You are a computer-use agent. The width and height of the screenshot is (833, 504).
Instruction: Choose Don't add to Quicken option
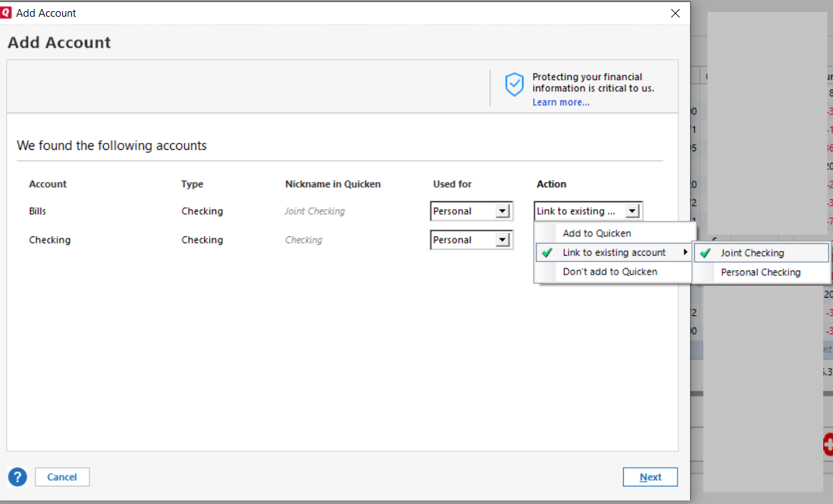coord(610,272)
